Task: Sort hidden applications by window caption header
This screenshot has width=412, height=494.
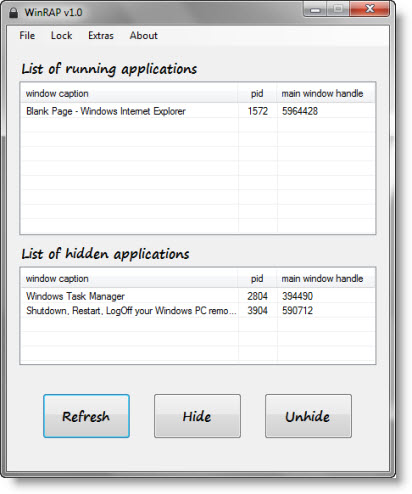Action: pyautogui.click(x=129, y=278)
